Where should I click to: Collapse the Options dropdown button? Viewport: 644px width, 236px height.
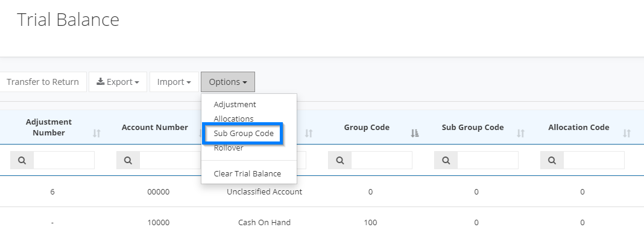pyautogui.click(x=228, y=82)
